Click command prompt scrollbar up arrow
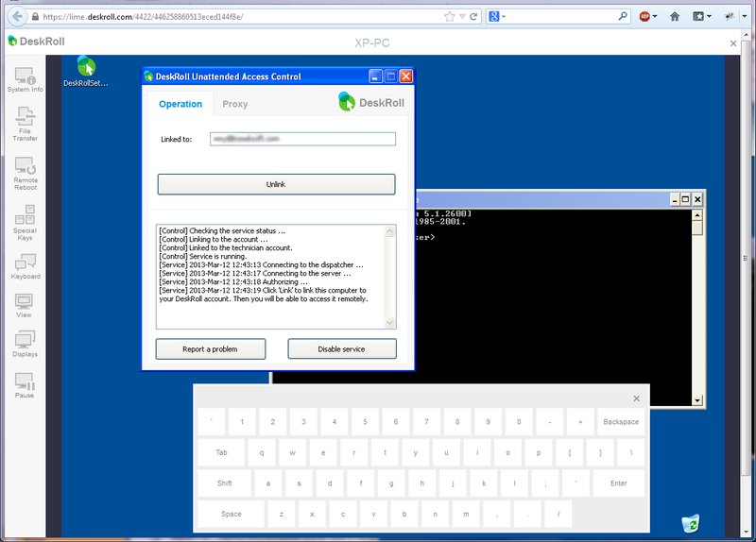 click(697, 215)
